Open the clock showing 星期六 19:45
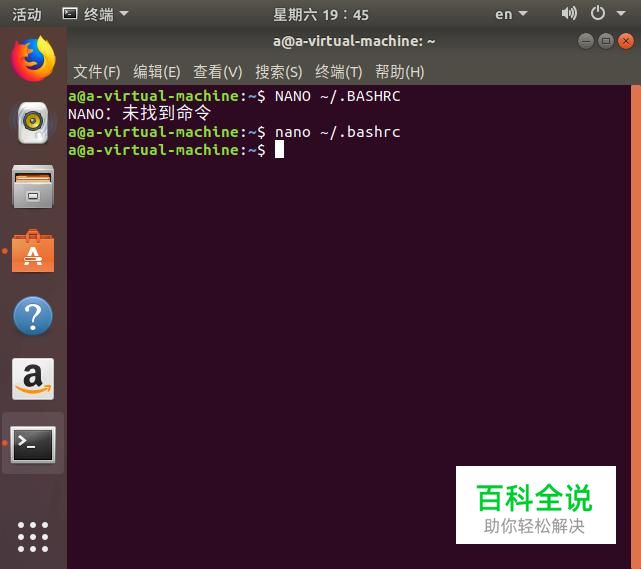641x569 pixels. point(320,15)
